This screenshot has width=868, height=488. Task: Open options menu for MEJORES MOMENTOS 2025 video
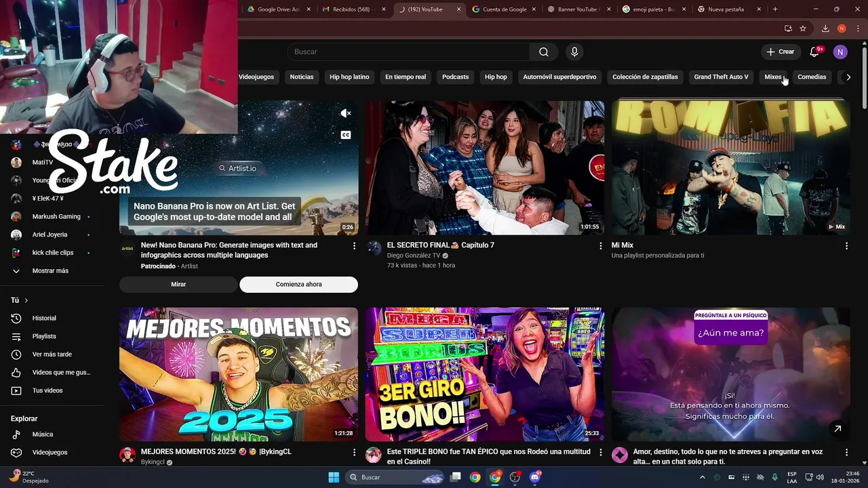point(354,452)
